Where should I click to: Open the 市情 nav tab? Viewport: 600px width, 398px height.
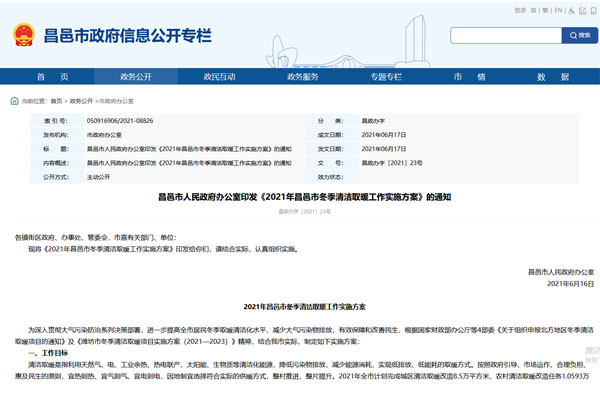pos(470,77)
